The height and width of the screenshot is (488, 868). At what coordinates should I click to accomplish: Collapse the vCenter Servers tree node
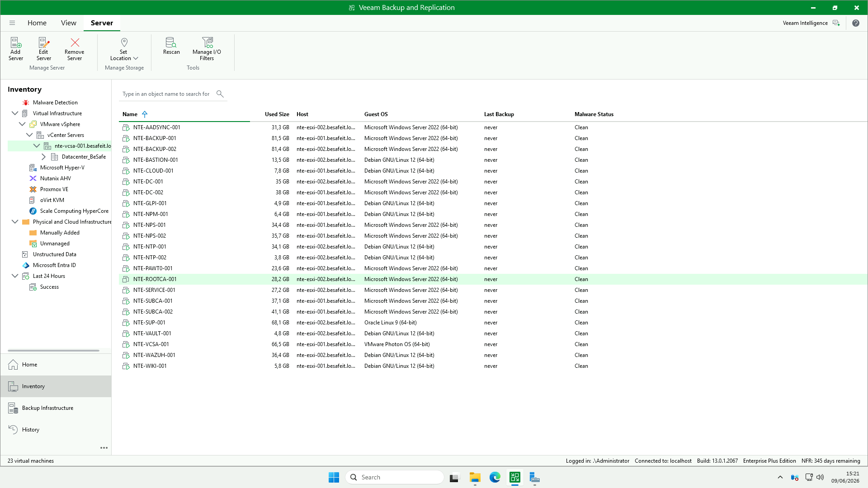point(29,135)
